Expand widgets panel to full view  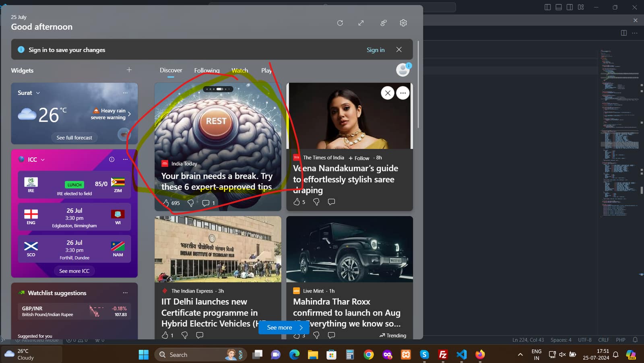(361, 23)
